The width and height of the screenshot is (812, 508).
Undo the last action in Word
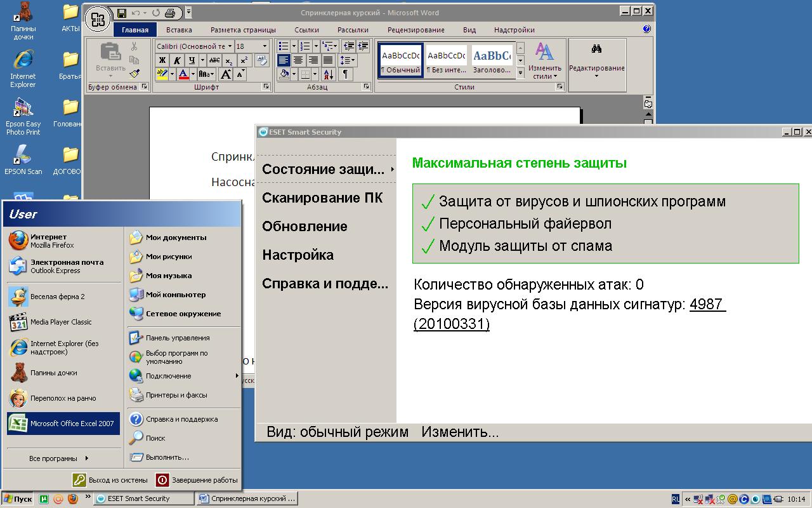pyautogui.click(x=136, y=13)
